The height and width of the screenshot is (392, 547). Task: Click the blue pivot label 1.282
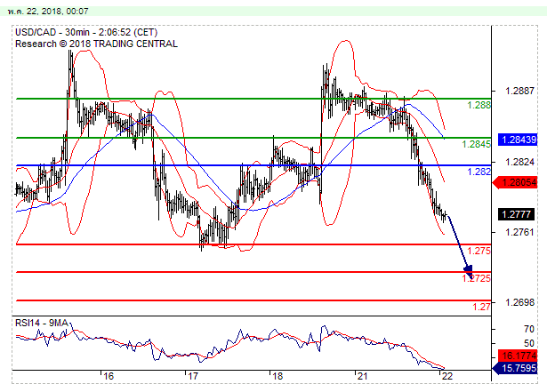[x=479, y=172]
